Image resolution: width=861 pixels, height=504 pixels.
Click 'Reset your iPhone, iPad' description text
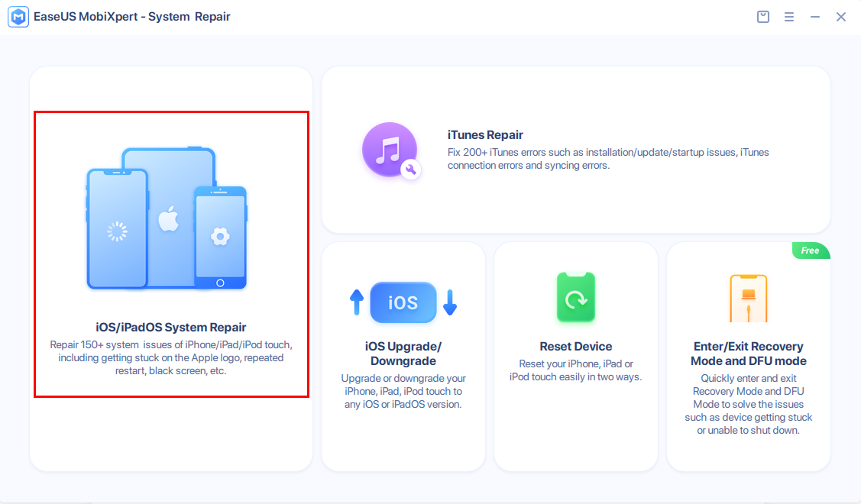[x=575, y=370]
